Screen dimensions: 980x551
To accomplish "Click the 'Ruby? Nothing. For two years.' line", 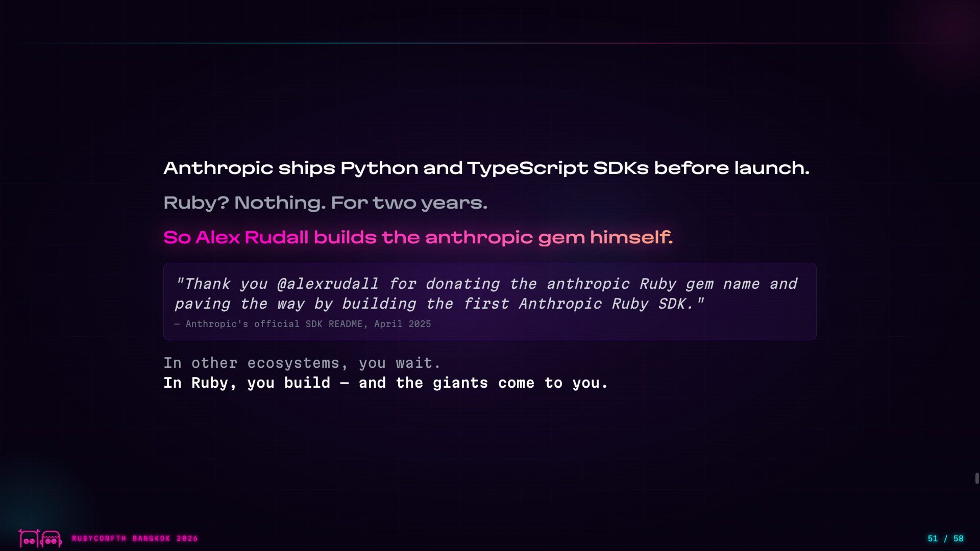I will point(325,203).
